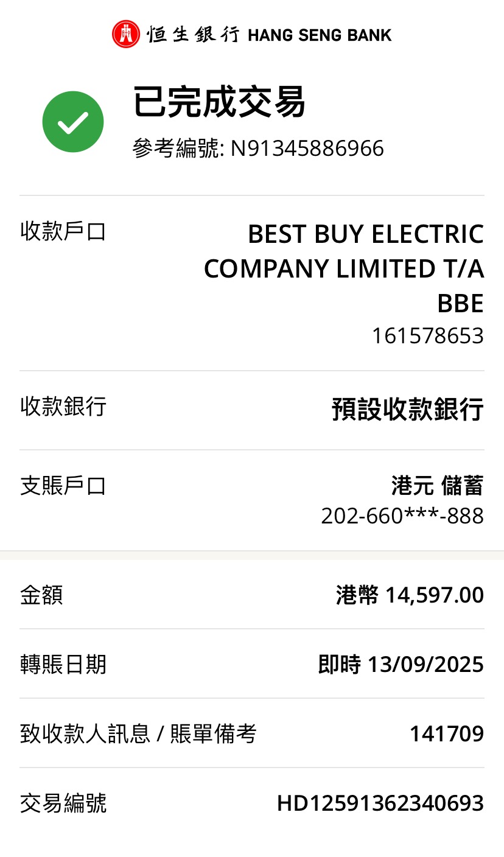Click the 收款銀行 label
This screenshot has width=504, height=857.
coord(63,406)
